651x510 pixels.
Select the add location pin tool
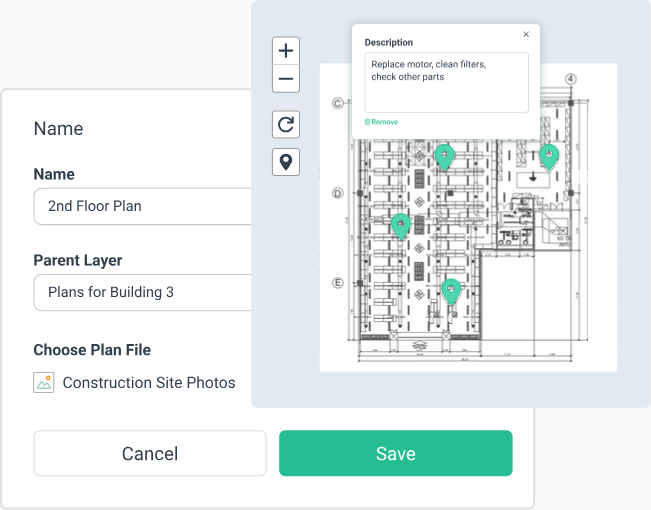click(x=286, y=161)
